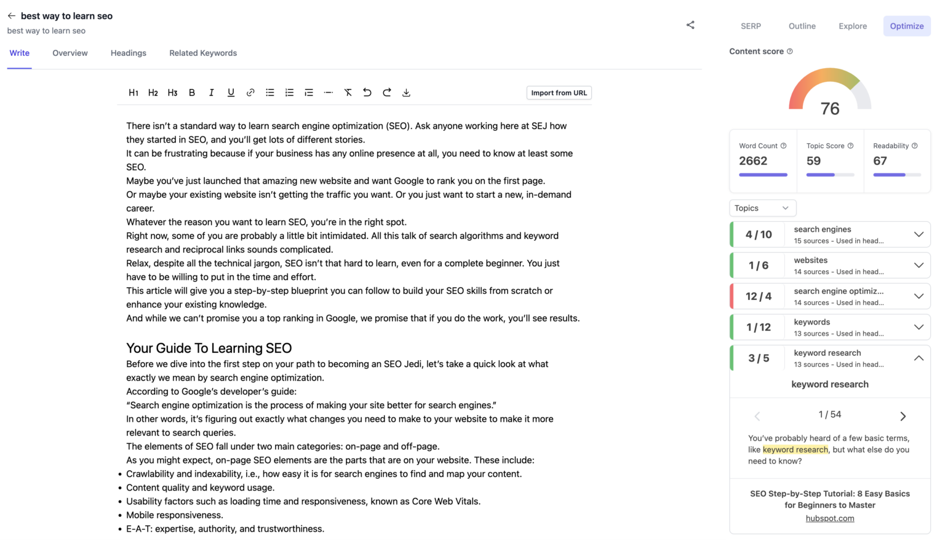Toggle bold formatting in the editor toolbar
The image size is (945, 560).
[x=192, y=92]
